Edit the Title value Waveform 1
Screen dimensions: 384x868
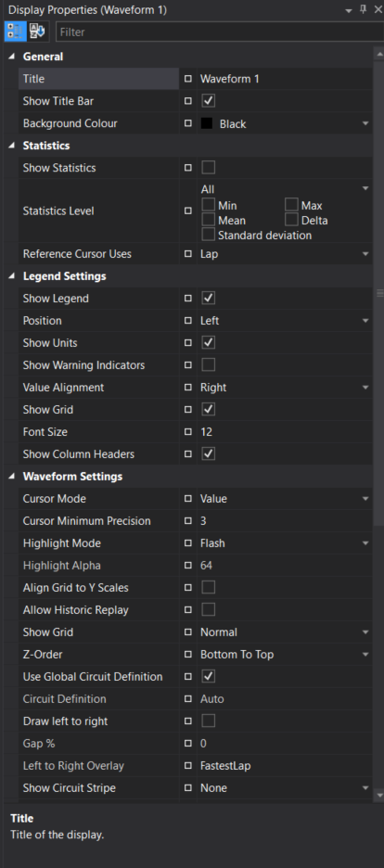pyautogui.click(x=285, y=79)
